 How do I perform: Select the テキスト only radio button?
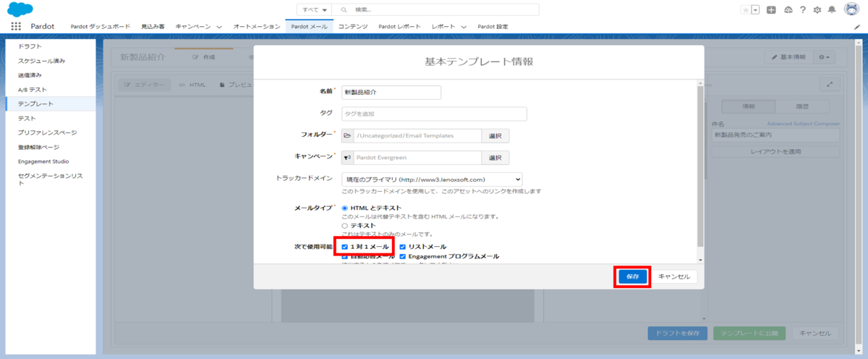pyautogui.click(x=345, y=225)
